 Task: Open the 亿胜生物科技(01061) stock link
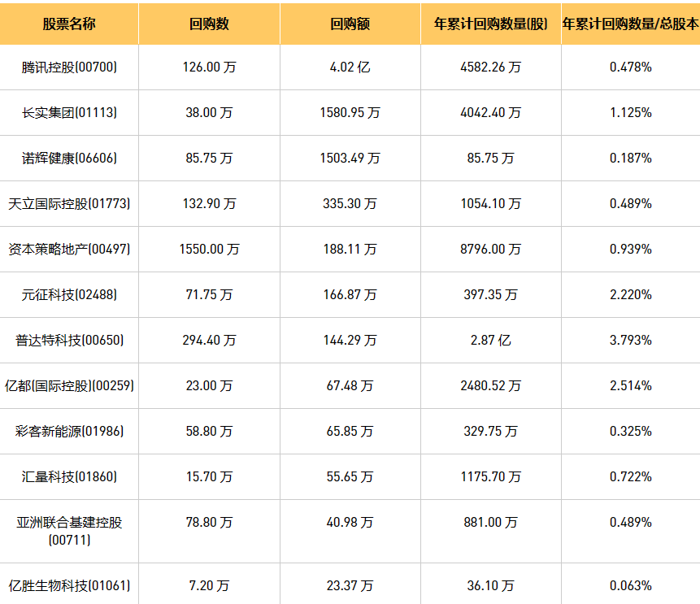pos(69,585)
